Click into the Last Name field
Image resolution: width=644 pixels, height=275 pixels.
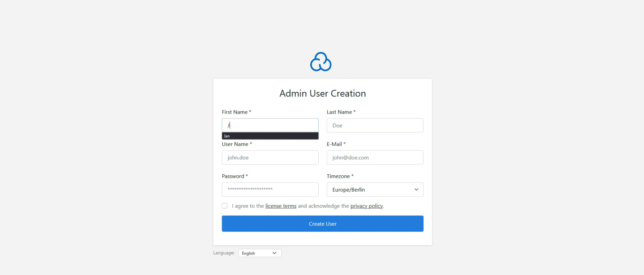pyautogui.click(x=375, y=125)
